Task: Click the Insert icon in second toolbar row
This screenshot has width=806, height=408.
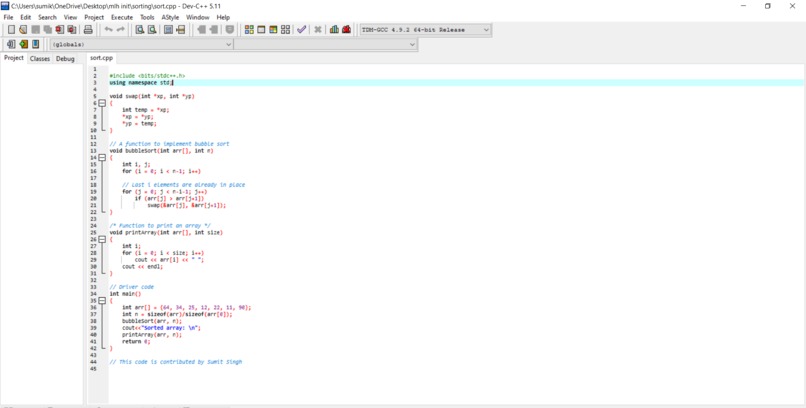Action: tap(11, 44)
